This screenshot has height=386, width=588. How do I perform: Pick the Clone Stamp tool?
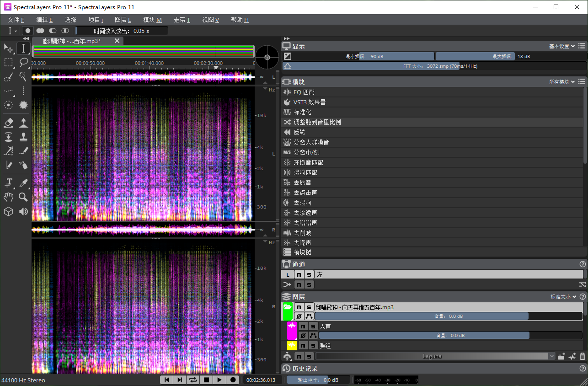23,137
